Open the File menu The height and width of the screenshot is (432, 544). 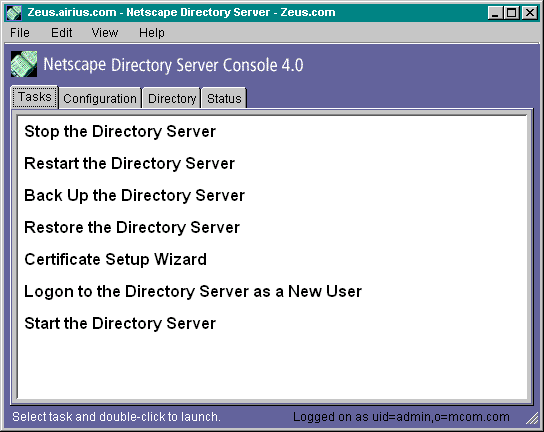pos(20,33)
